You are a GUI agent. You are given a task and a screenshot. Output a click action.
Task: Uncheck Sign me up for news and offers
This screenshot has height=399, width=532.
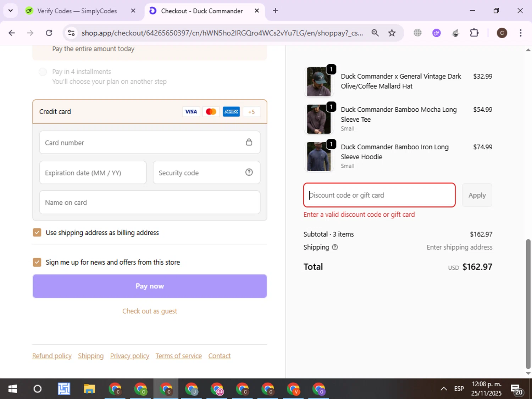[x=37, y=262]
